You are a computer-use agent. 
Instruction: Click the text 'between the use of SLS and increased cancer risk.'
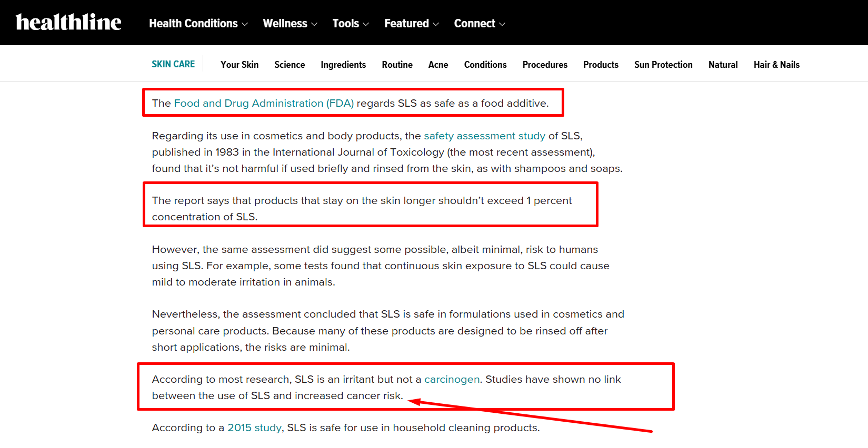277,395
